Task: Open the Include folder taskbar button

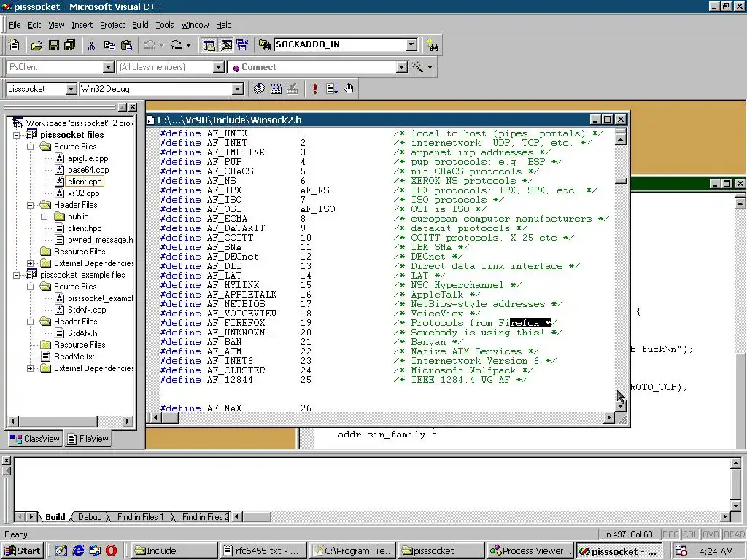Action: click(x=174, y=551)
